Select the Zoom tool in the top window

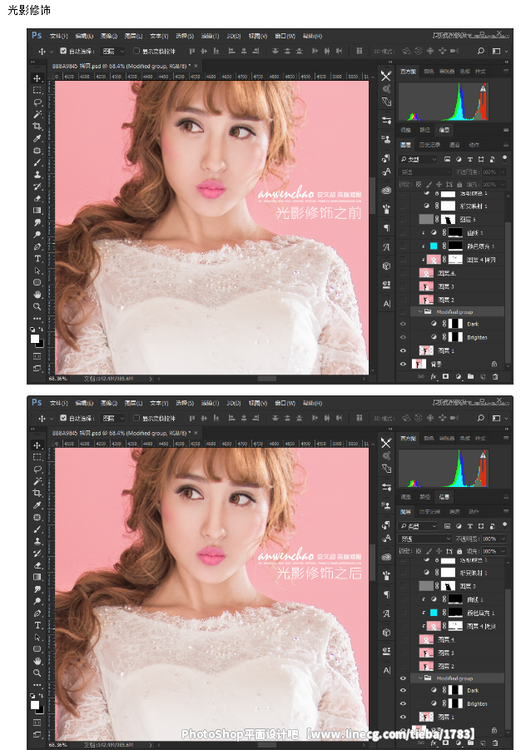(37, 307)
